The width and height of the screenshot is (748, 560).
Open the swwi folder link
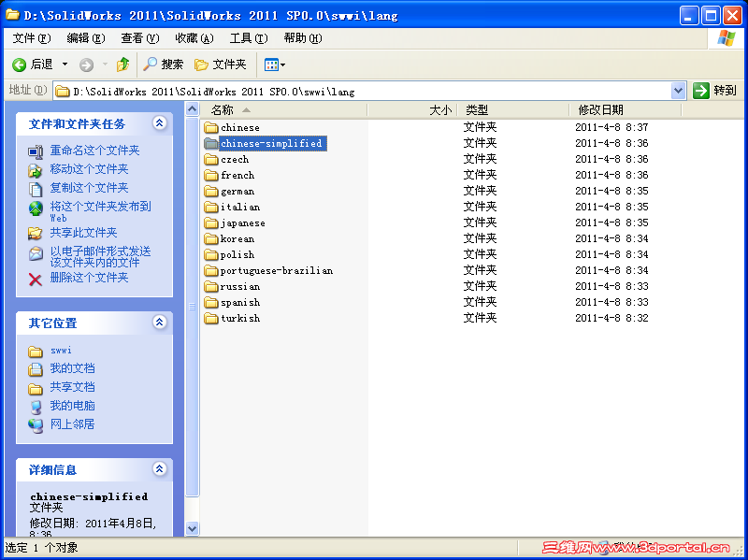(x=61, y=351)
